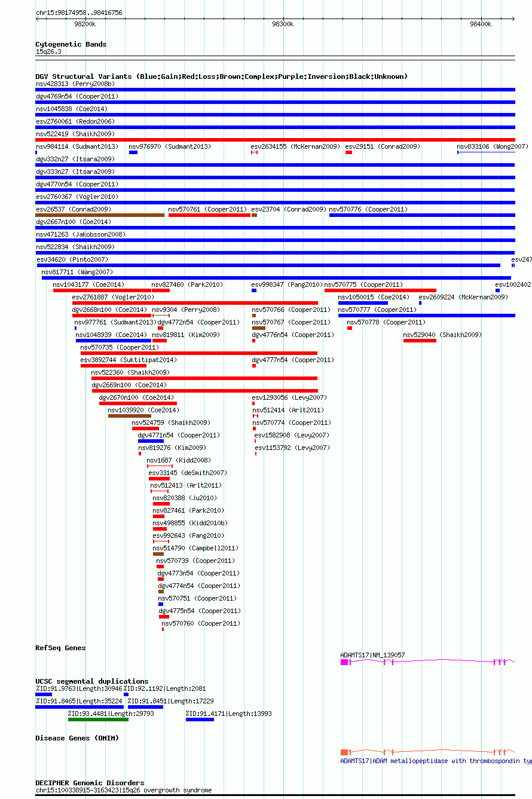Click the nsv1048939 (Coe2014) label
The image size is (532, 799).
click(x=111, y=335)
